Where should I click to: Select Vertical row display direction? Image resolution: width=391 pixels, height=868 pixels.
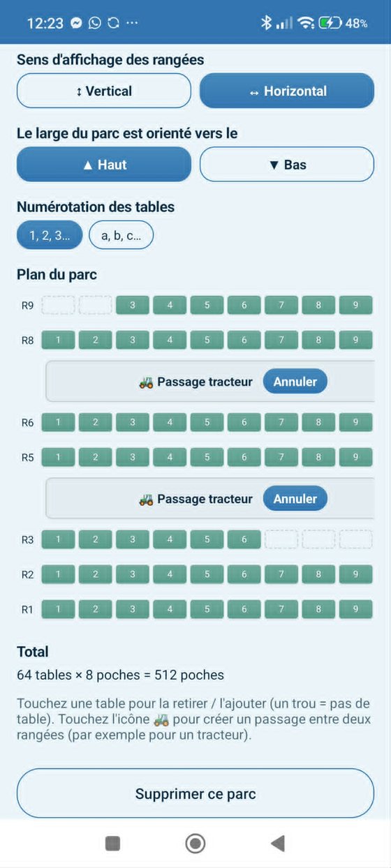tap(104, 91)
